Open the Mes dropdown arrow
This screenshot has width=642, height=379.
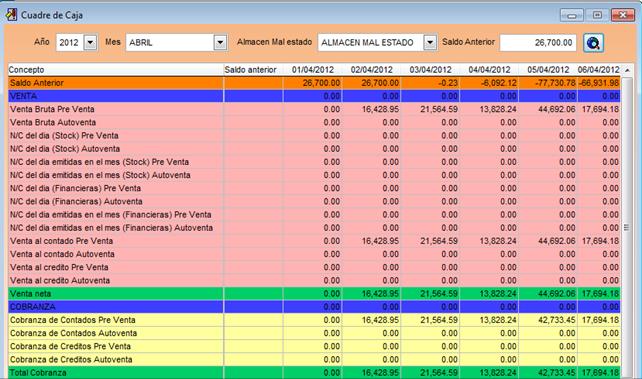click(x=220, y=42)
